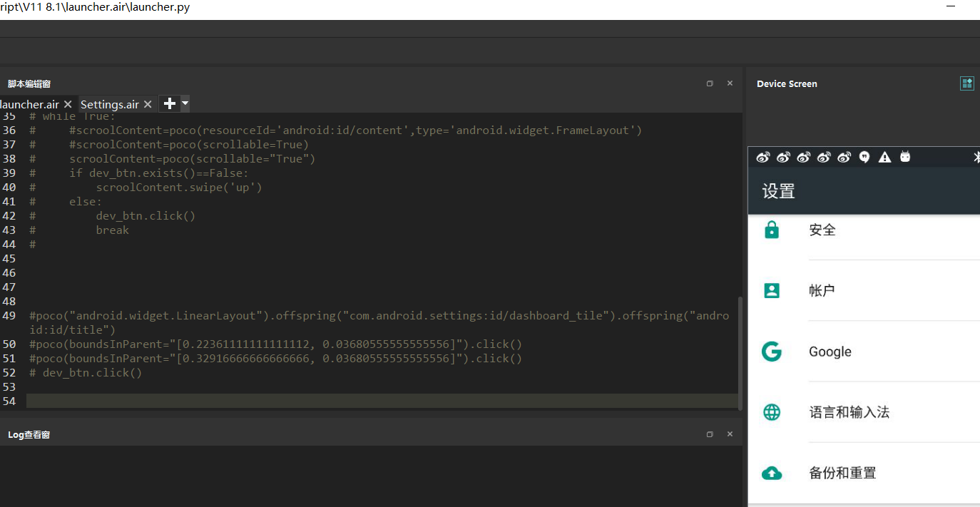
Task: Click the break statement on line 43
Action: point(113,230)
